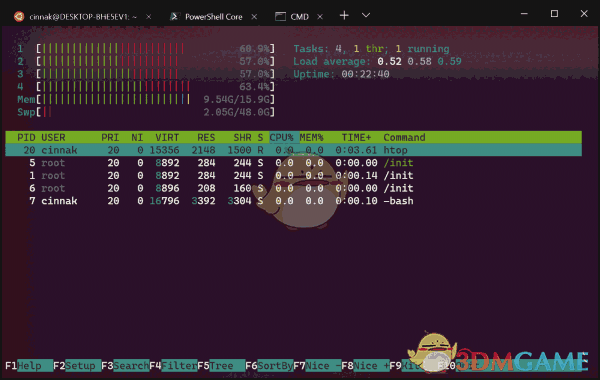Image resolution: width=600 pixels, height=380 pixels.
Task: Sort by CPU% column header
Action: tap(282, 137)
